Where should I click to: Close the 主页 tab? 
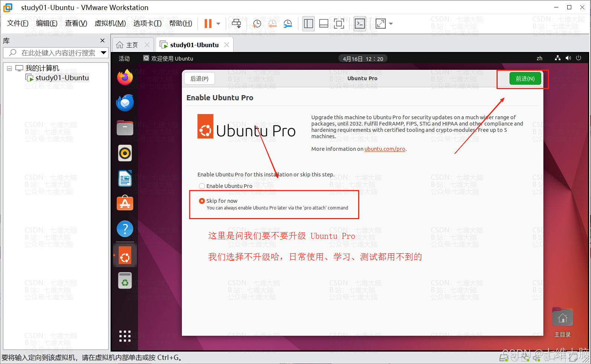147,45
